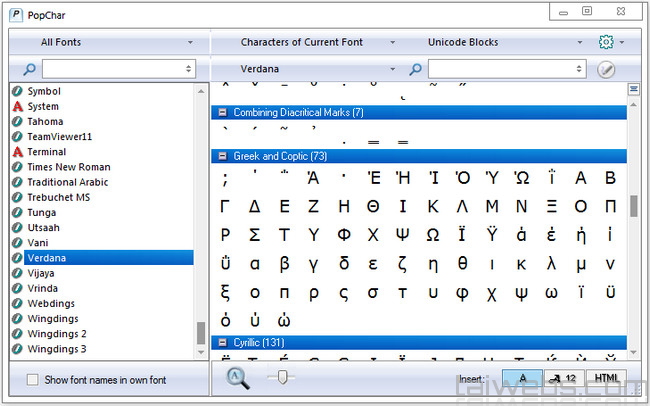Collapse the Cyrillic block
This screenshot has width=650, height=406.
click(x=222, y=342)
